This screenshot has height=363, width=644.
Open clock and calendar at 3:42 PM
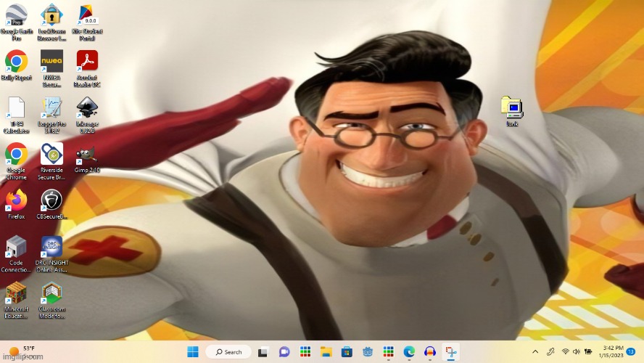click(x=611, y=352)
